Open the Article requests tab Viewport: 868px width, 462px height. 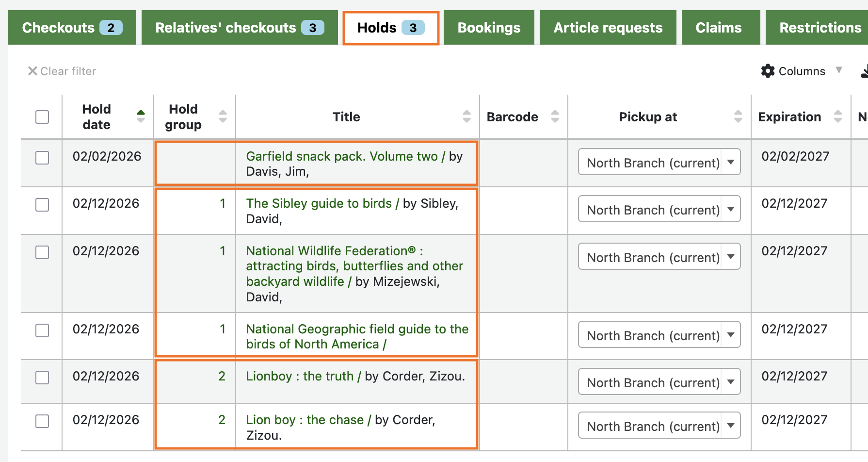click(x=608, y=28)
